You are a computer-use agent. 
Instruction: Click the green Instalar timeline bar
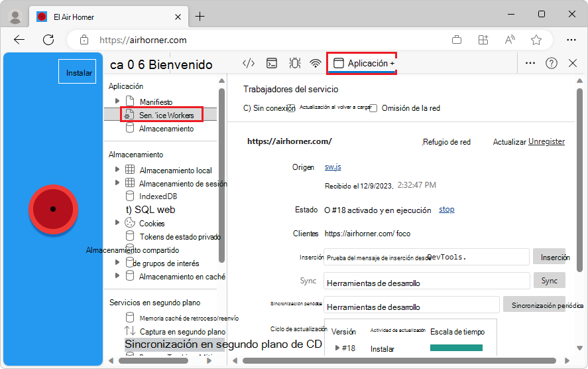(x=456, y=348)
